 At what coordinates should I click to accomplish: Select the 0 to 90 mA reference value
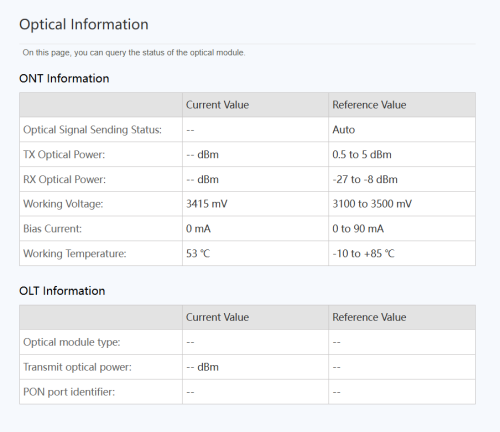pyautogui.click(x=358, y=229)
